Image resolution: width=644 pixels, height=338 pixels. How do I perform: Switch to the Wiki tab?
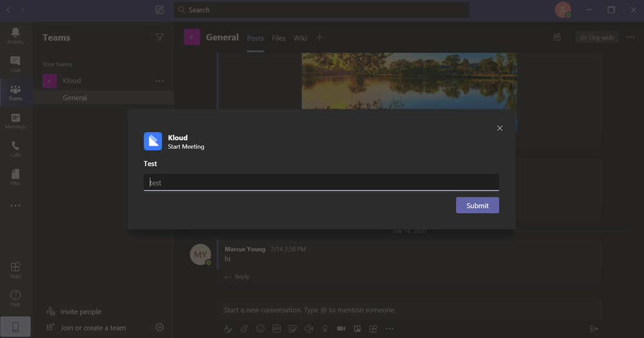(300, 38)
